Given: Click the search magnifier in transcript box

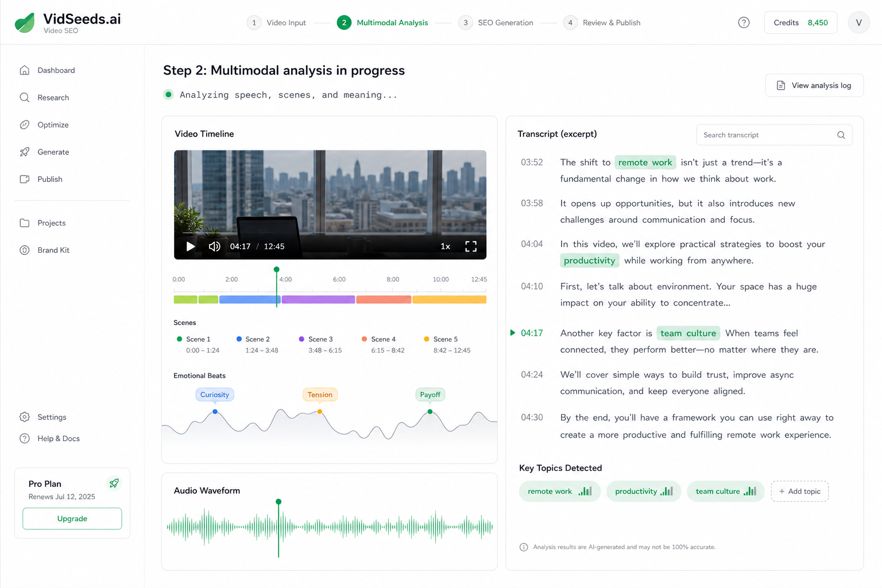Looking at the screenshot, I should point(841,135).
